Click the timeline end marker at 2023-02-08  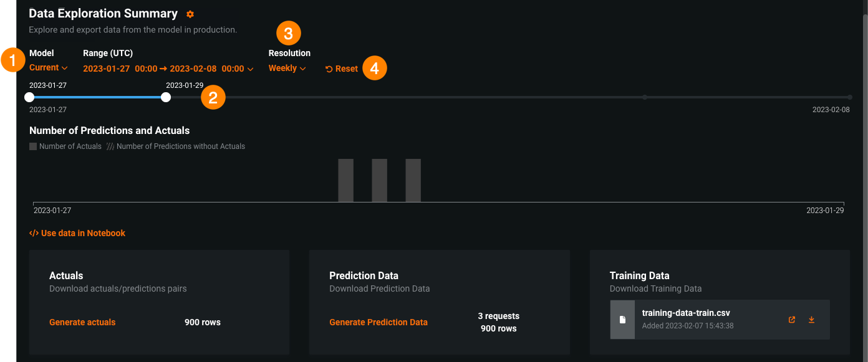(x=850, y=97)
